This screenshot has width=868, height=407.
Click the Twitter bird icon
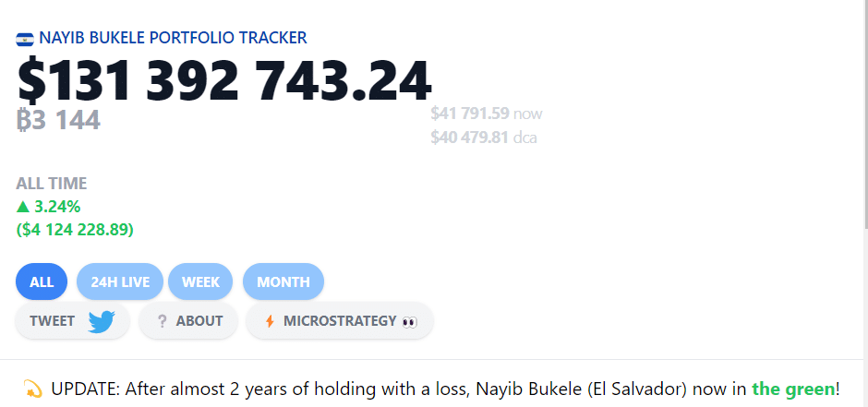click(x=101, y=321)
